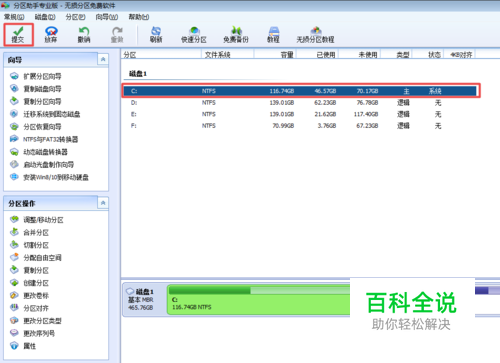The image size is (500, 363).
Task: Click the 磁盘1 基本 MBR disk box
Action: pyautogui.click(x=144, y=300)
